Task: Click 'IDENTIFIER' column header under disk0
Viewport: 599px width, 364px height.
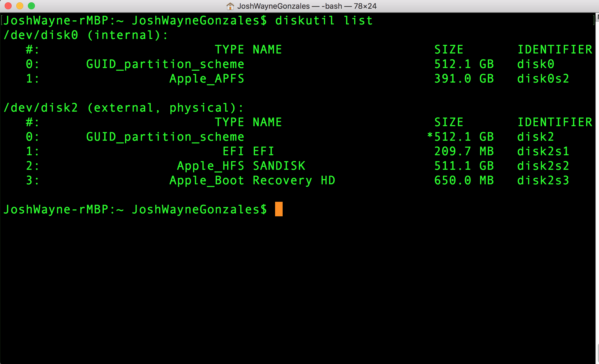Action: tap(555, 50)
